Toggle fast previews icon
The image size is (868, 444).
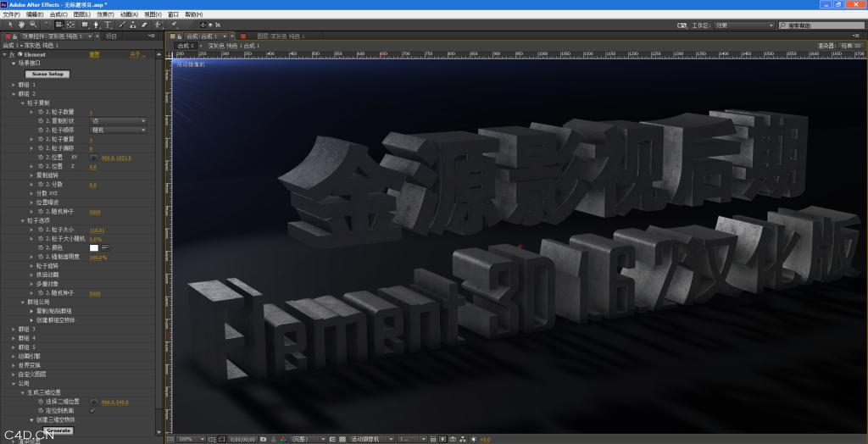tap(442, 439)
